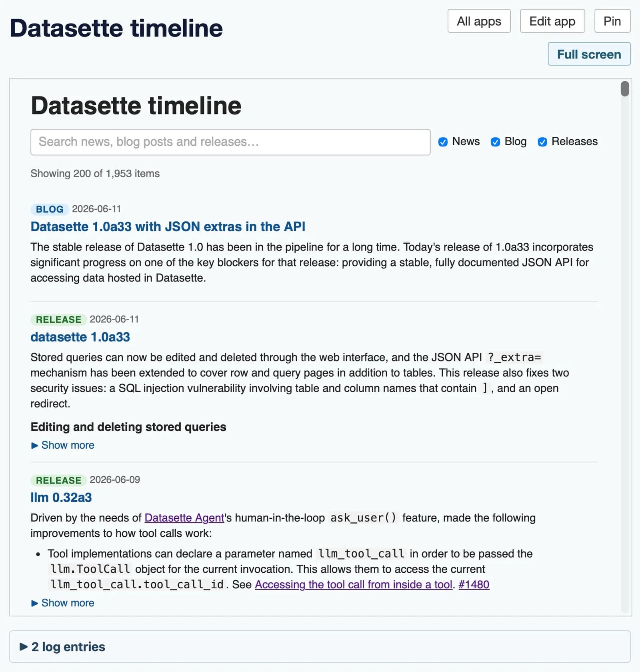Open Datasette 1.0a33 with JSON extras post
This screenshot has height=672, width=640.
(168, 227)
